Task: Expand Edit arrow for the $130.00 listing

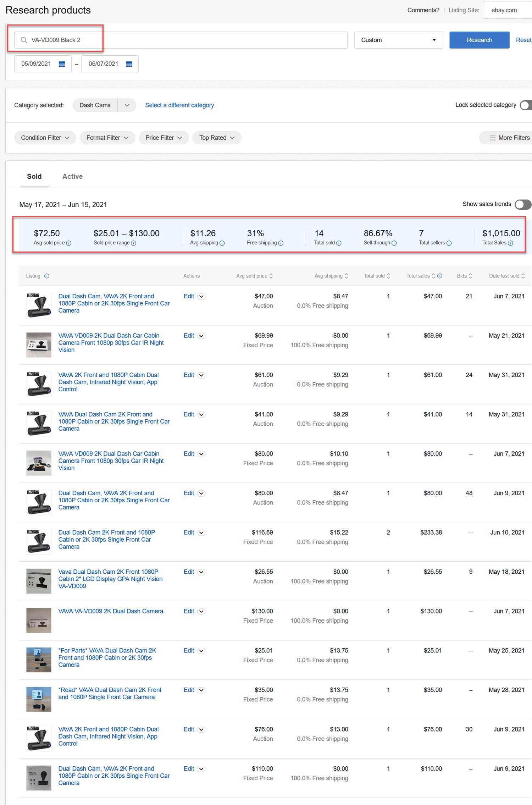Action: click(x=201, y=612)
